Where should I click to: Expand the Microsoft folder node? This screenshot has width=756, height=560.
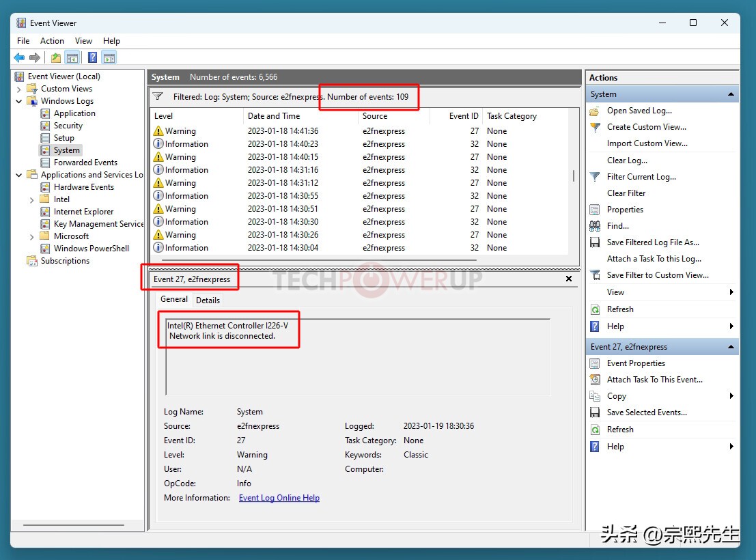32,236
